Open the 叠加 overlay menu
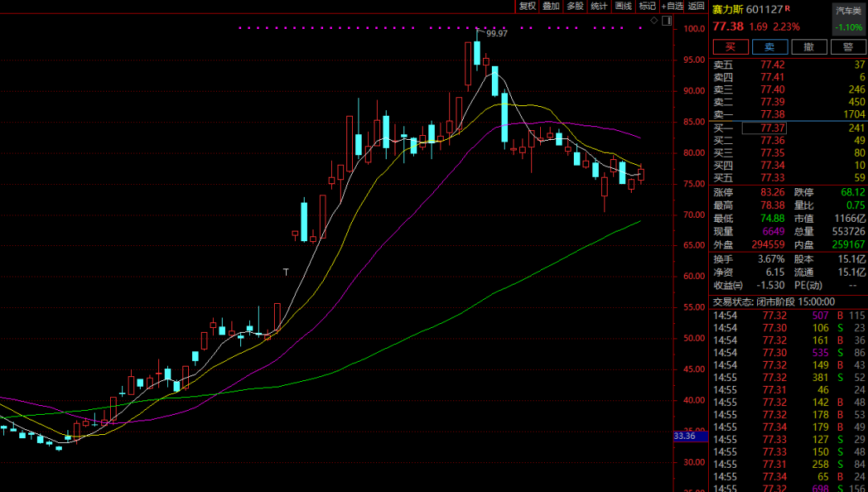This screenshot has height=492, width=868. [x=551, y=6]
